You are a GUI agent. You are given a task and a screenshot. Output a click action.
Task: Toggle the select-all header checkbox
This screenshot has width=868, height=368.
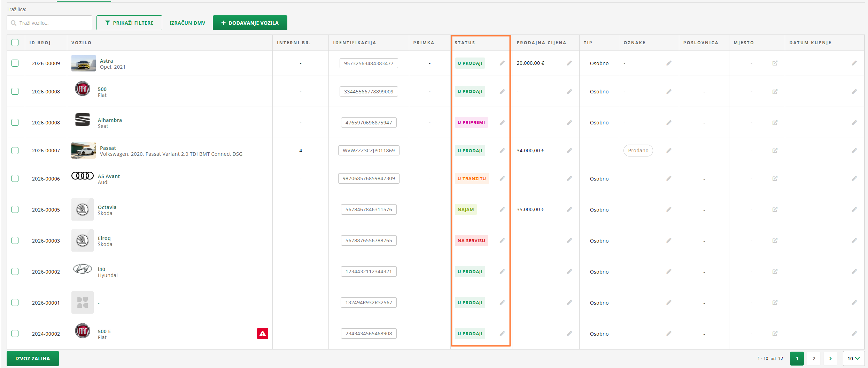15,43
